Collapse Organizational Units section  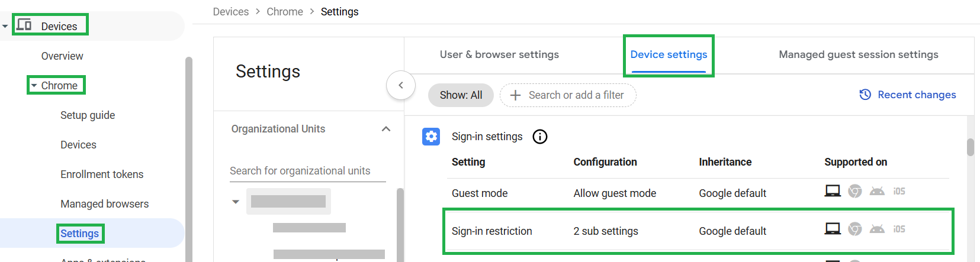(386, 129)
